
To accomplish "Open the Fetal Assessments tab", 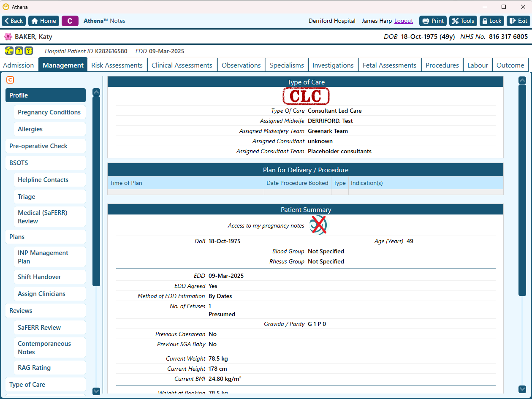I will click(390, 65).
